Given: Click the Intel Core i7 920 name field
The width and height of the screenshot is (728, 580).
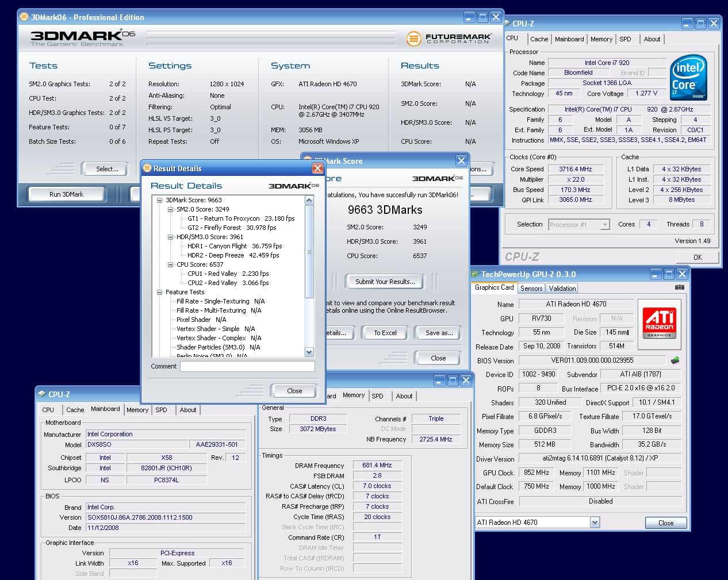Looking at the screenshot, I should [607, 63].
